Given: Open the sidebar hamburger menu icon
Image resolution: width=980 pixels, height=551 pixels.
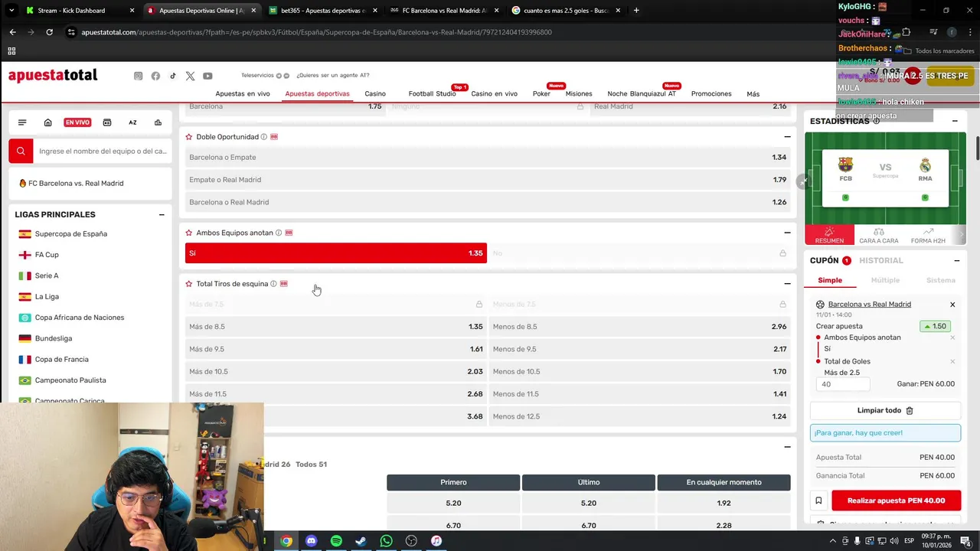Looking at the screenshot, I should click(x=22, y=122).
